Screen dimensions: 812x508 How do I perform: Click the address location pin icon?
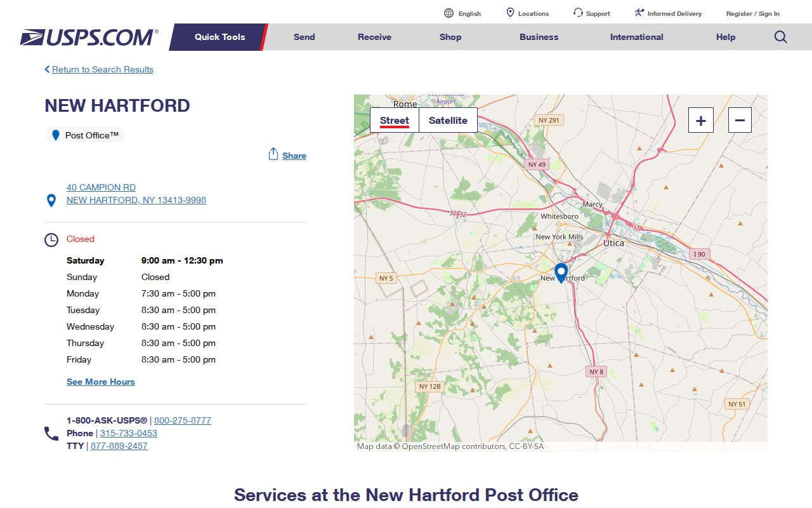[51, 201]
